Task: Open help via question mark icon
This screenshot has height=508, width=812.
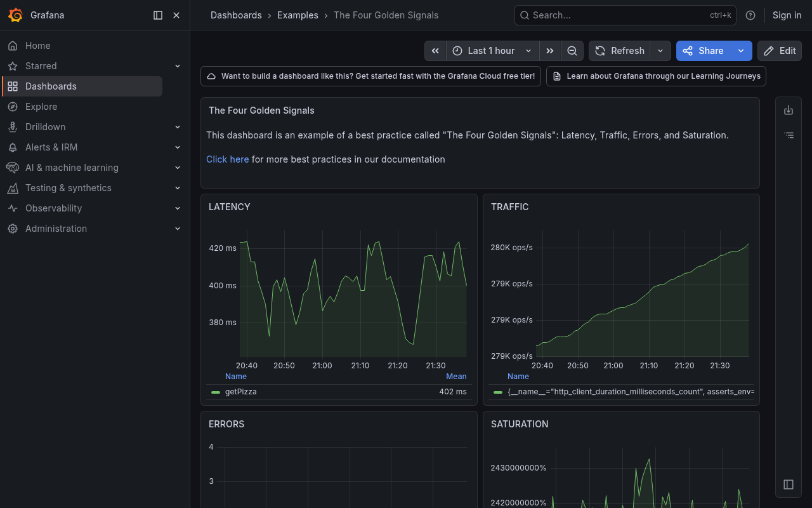Action: [x=750, y=15]
